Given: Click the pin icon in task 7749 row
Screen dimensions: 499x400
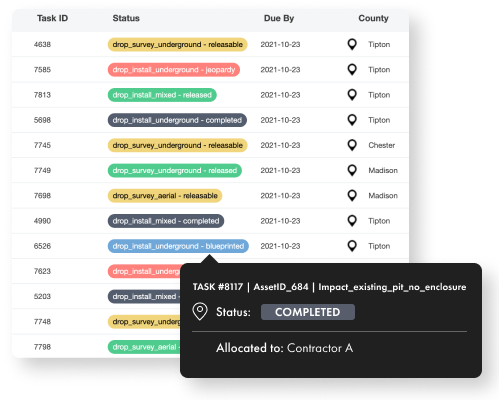Looking at the screenshot, I should 352,170.
